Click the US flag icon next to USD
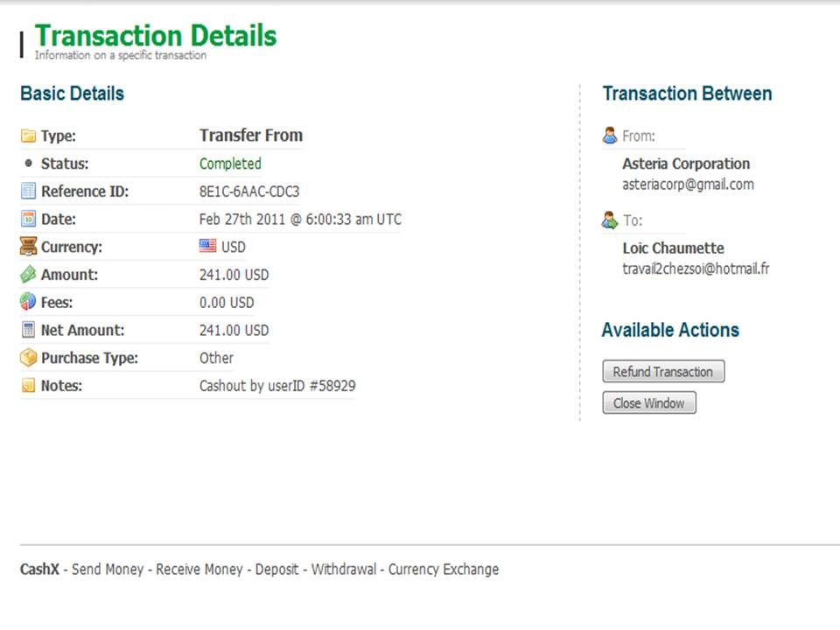The width and height of the screenshot is (840, 630). pyautogui.click(x=208, y=246)
